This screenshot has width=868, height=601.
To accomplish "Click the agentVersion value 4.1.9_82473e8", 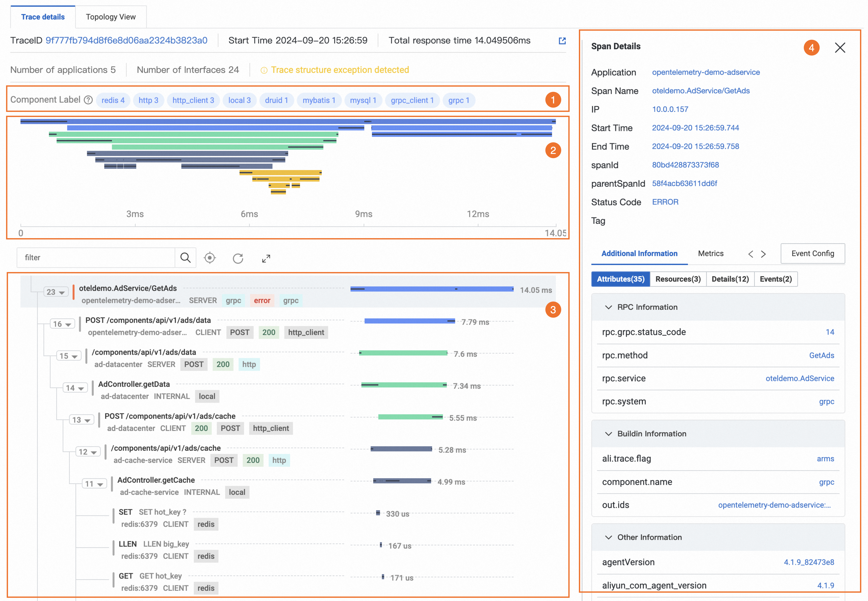I will coord(809,562).
